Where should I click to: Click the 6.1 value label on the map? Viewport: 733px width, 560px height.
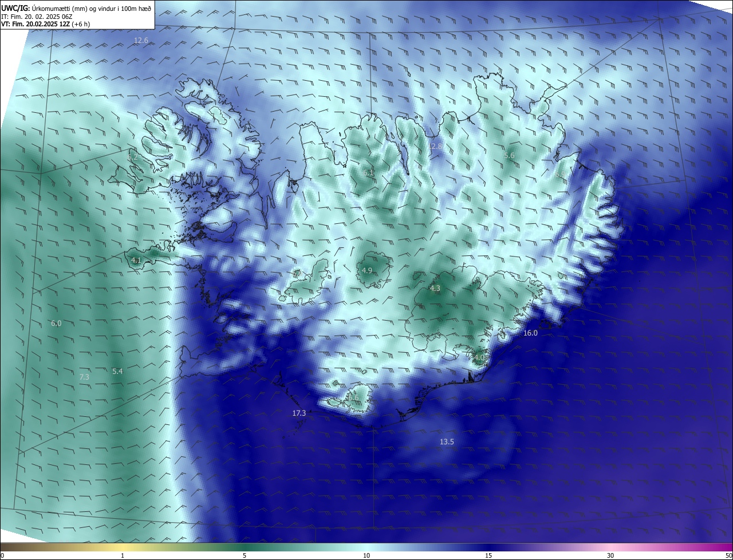[x=368, y=172]
